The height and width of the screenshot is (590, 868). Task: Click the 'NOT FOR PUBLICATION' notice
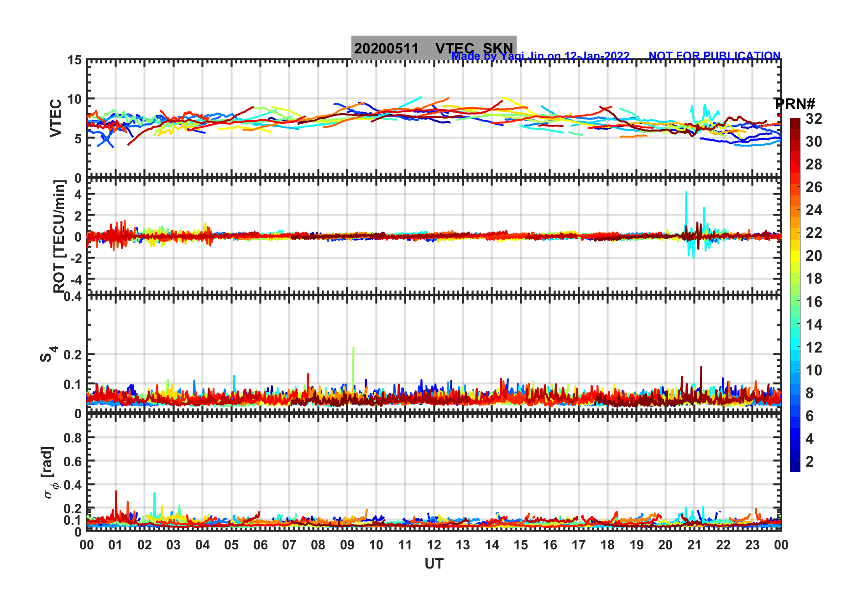click(715, 56)
